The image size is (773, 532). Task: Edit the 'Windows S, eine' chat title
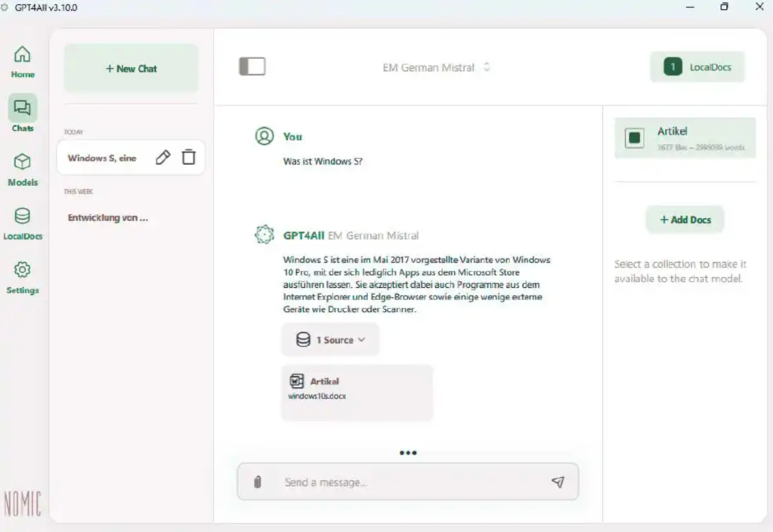click(x=162, y=157)
